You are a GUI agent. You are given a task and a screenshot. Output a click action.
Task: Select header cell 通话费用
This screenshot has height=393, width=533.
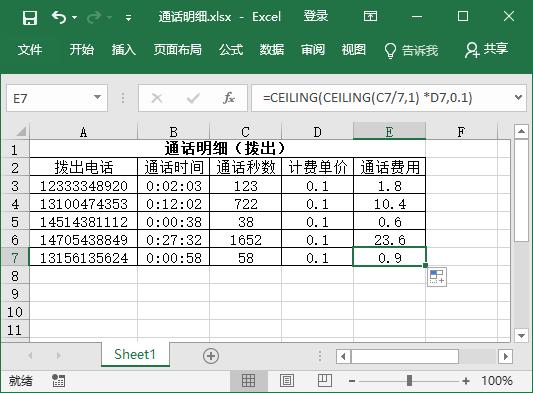390,167
